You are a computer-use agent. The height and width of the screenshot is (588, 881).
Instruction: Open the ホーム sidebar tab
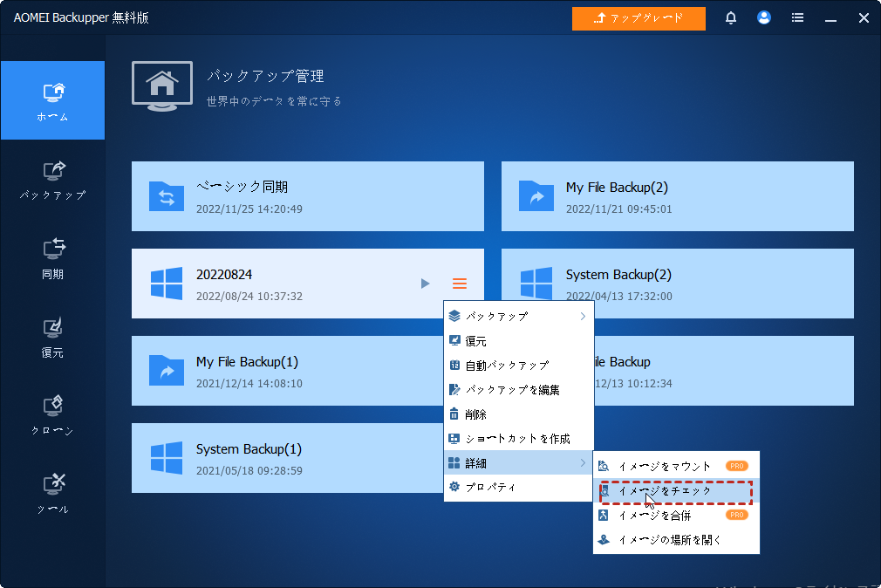pos(52,100)
